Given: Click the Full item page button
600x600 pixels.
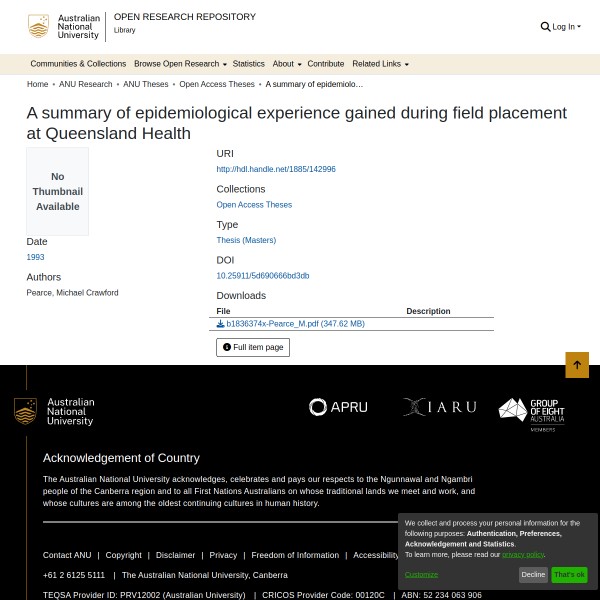Looking at the screenshot, I should point(253,347).
